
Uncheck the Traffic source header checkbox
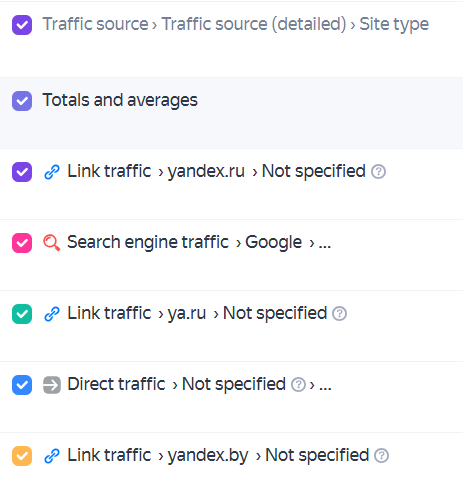coord(22,25)
